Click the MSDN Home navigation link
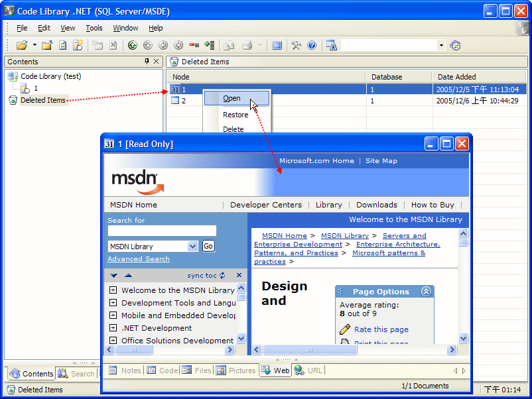The height and width of the screenshot is (399, 532). coord(134,205)
